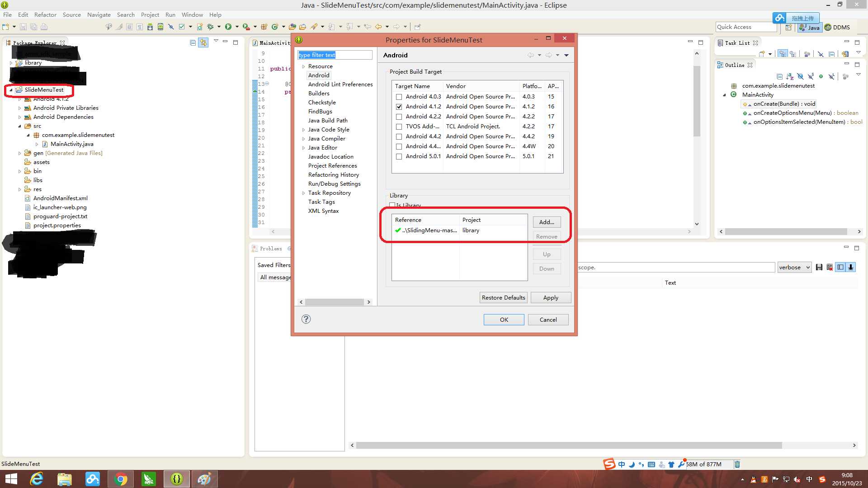This screenshot has height=488, width=868.
Task: Click OK in Properties dialog
Action: pos(504,319)
